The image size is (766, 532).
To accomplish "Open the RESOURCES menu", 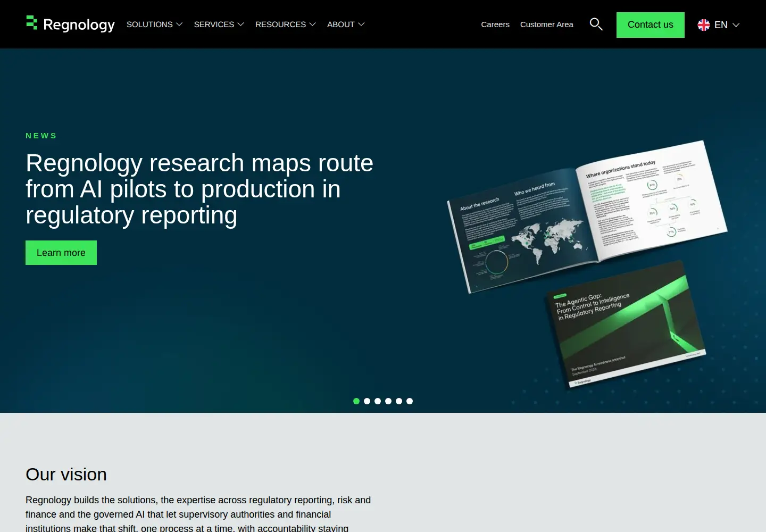I will 280,24.
